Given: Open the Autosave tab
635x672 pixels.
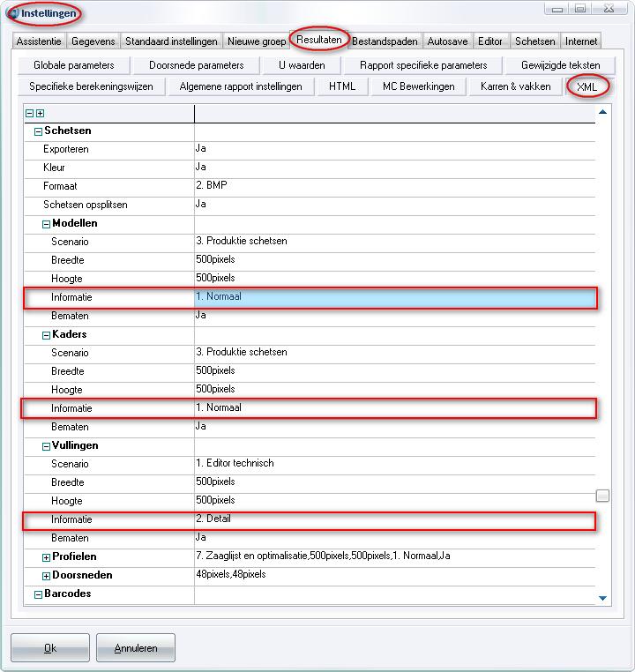Looking at the screenshot, I should 447,41.
